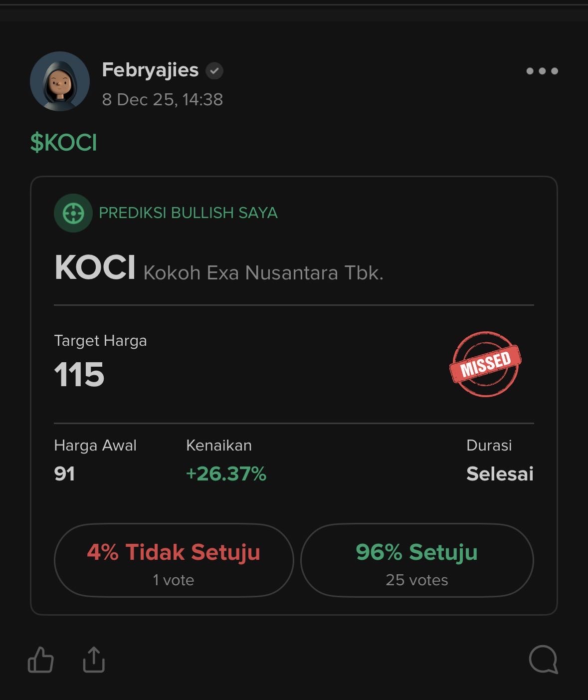Open comments via speech bubble icon

543,660
